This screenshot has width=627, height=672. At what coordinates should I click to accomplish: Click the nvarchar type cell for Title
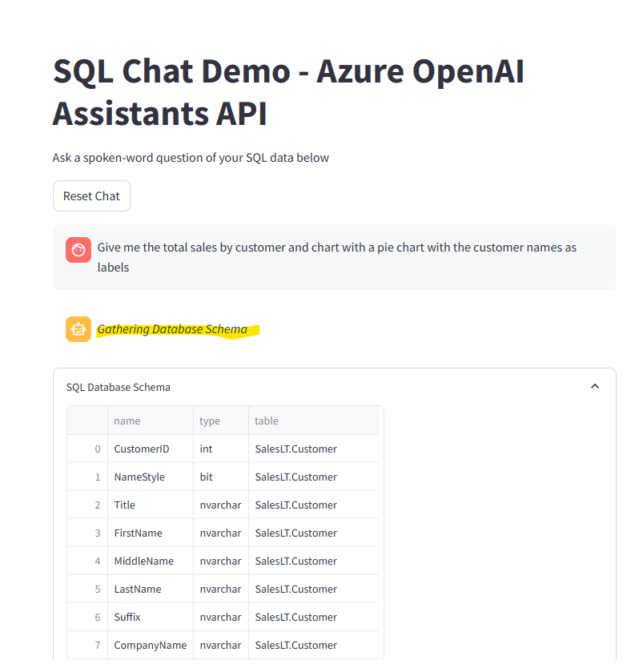(x=221, y=505)
